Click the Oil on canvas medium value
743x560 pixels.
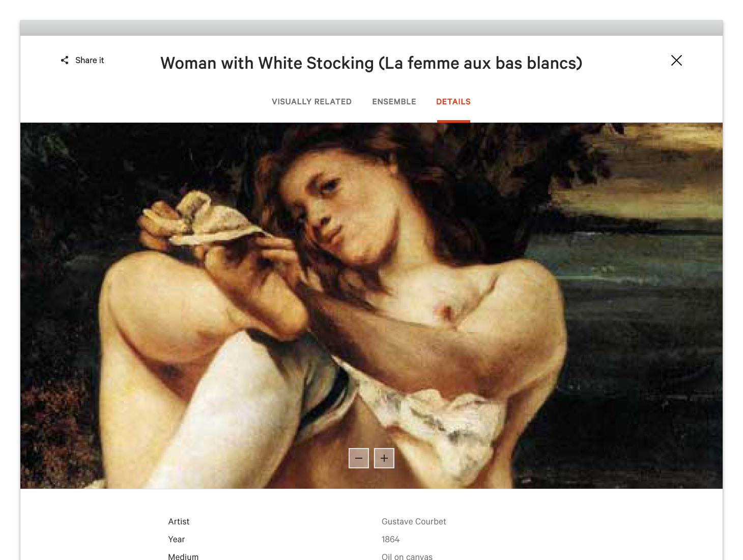point(407,556)
